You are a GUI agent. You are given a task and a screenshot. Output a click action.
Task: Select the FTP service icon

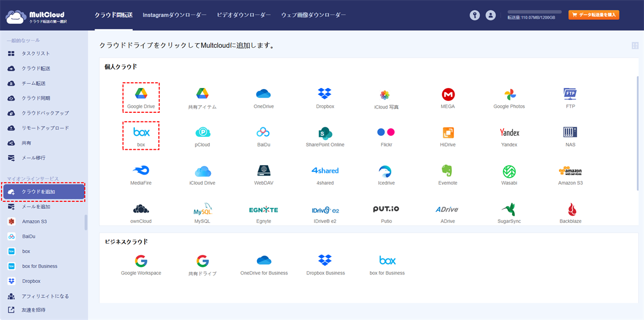(x=570, y=98)
